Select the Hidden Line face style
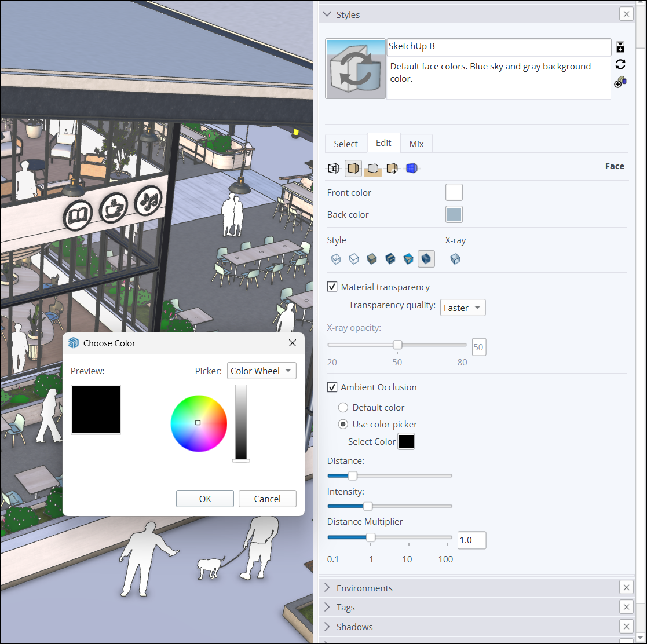647x644 pixels. coord(354,259)
